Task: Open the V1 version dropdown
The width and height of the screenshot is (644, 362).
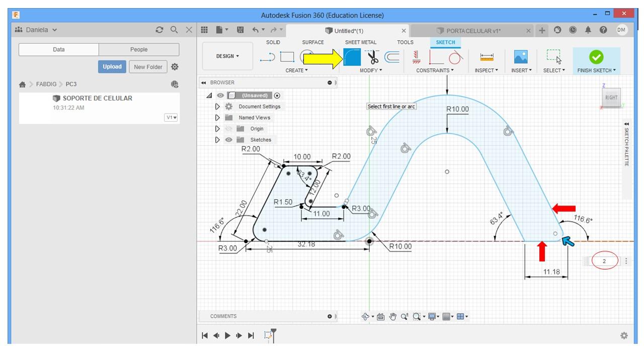Action: pyautogui.click(x=172, y=118)
